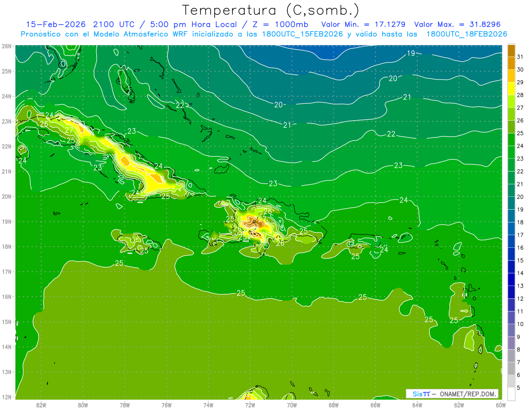Click the "64W" longitude axis label
Image resolution: width=532 pixels, height=411 pixels.
pyautogui.click(x=417, y=405)
